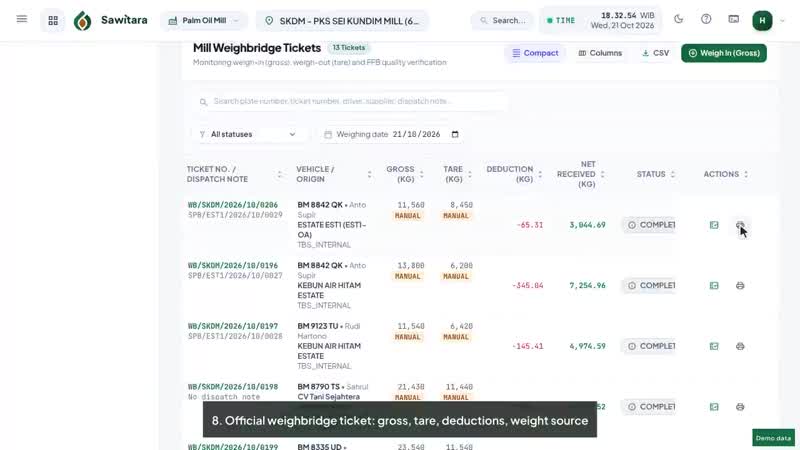The width and height of the screenshot is (800, 450).
Task: Open the user avatar H menu
Action: (762, 20)
